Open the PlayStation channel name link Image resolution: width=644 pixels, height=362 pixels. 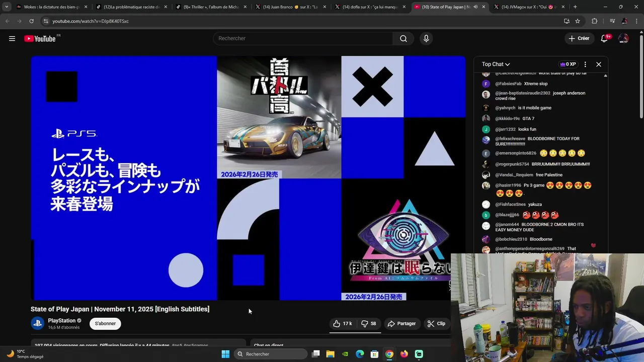[61, 321]
